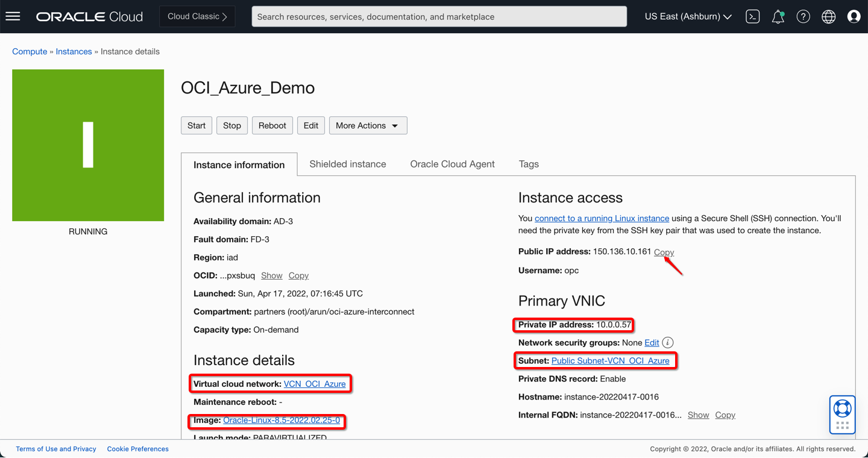Launch Cloud Shell from the header
The width and height of the screenshot is (868, 458).
[x=752, y=17]
